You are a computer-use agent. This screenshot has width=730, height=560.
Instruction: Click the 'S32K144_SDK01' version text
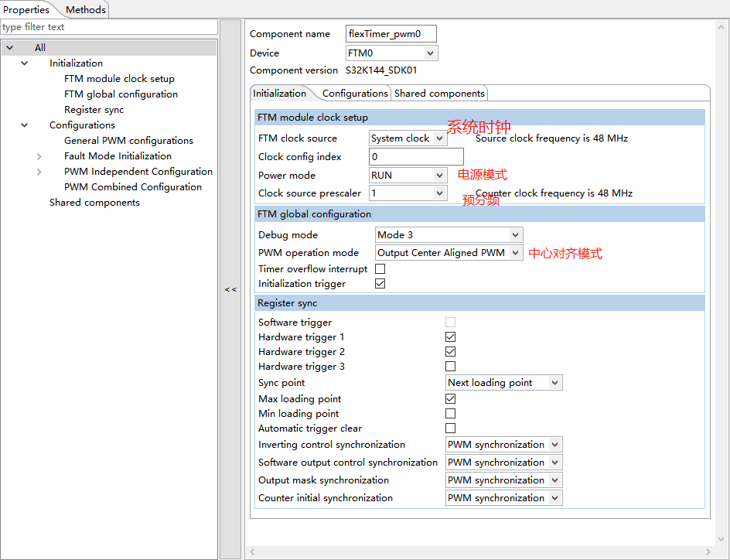tap(381, 70)
